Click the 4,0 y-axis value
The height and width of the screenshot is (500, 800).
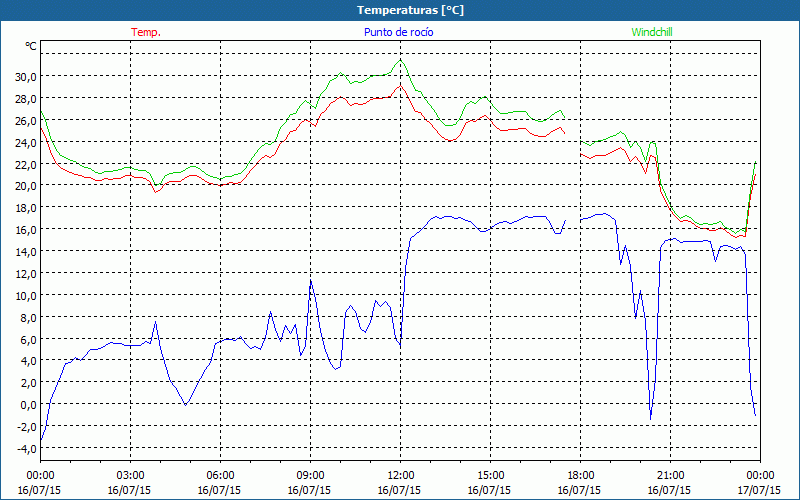[28, 361]
